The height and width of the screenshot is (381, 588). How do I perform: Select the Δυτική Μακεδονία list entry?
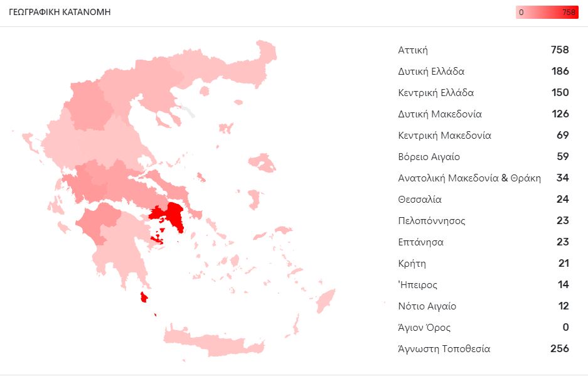coord(439,114)
